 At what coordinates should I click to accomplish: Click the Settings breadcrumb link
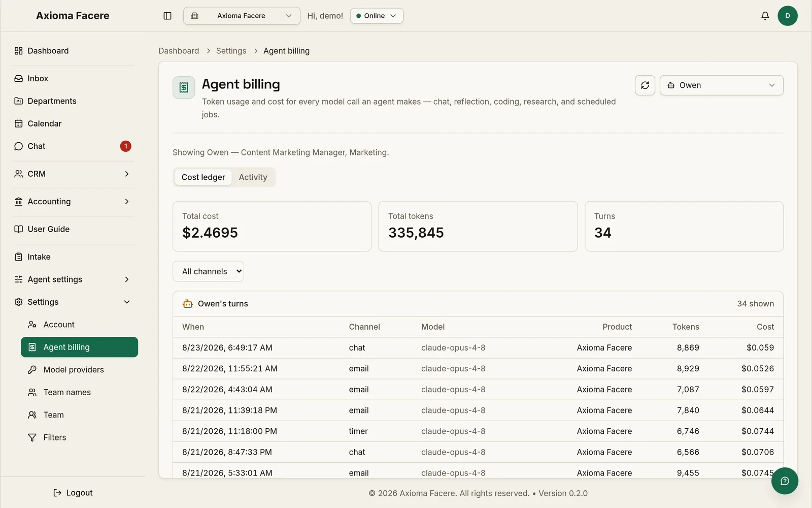pyautogui.click(x=231, y=51)
